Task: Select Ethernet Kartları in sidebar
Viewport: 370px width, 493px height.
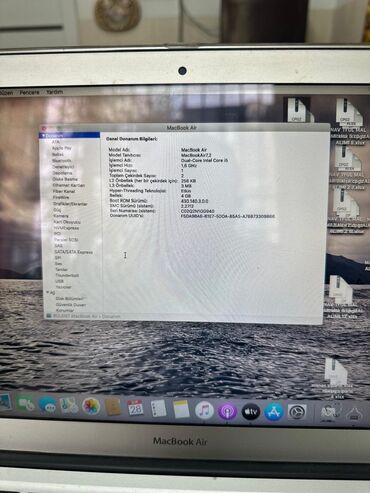Action: pos(69,185)
